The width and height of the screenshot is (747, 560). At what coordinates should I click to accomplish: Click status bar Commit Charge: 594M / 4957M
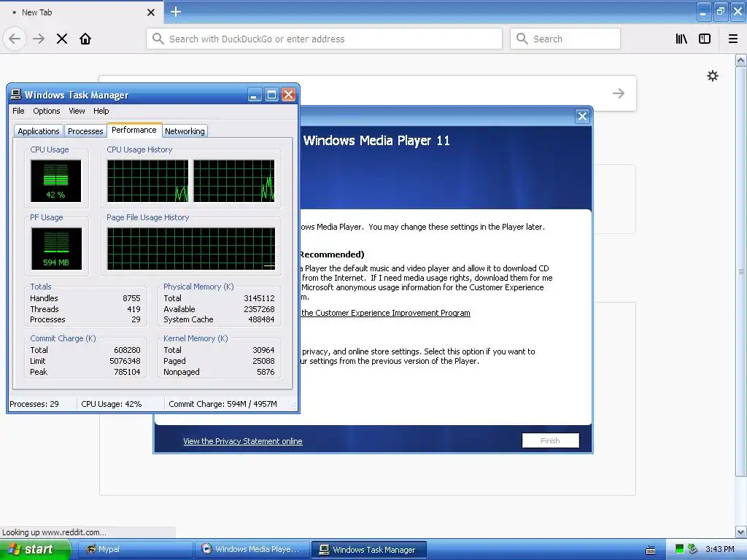coord(222,404)
